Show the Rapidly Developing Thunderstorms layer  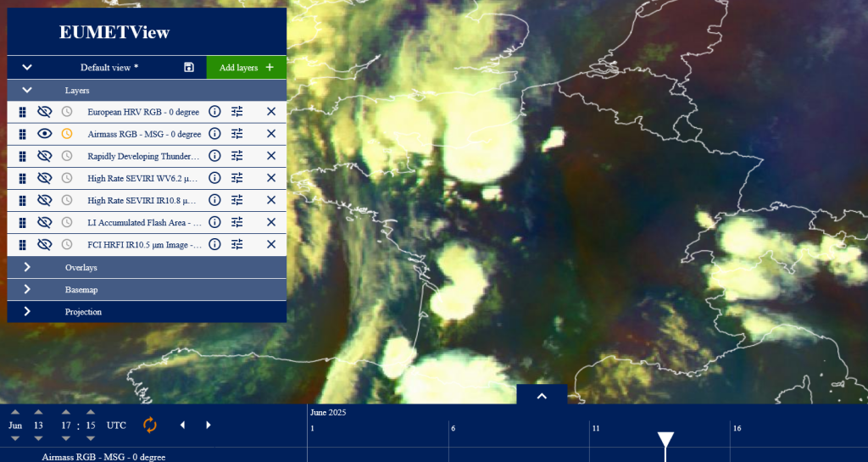(x=44, y=156)
